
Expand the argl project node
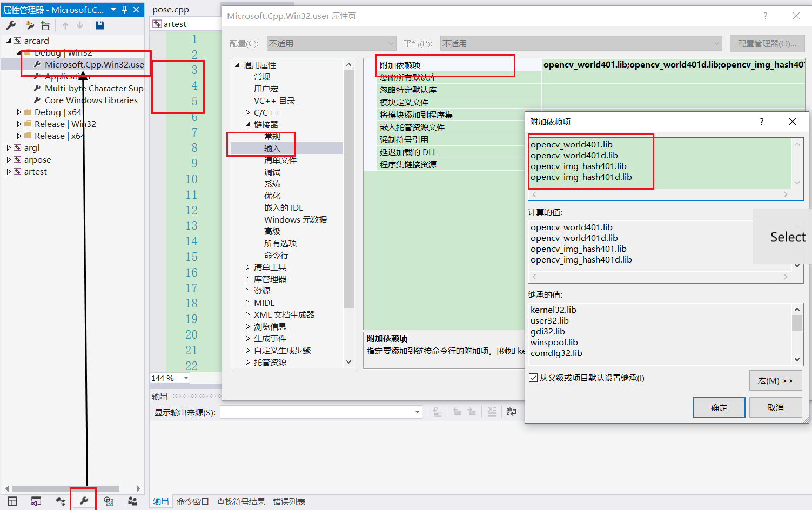(9, 147)
